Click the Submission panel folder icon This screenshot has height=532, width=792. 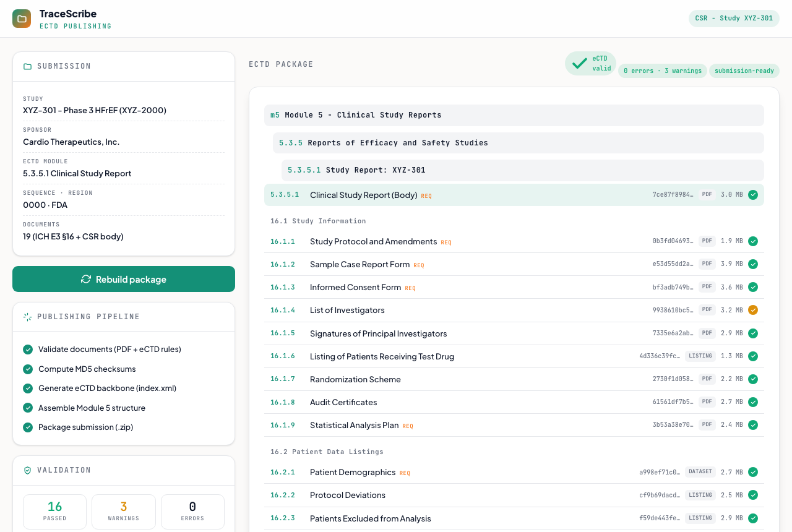pyautogui.click(x=27, y=66)
